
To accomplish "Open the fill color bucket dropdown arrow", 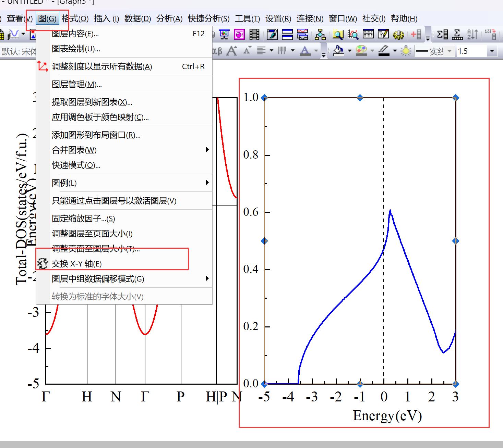I will coord(350,51).
